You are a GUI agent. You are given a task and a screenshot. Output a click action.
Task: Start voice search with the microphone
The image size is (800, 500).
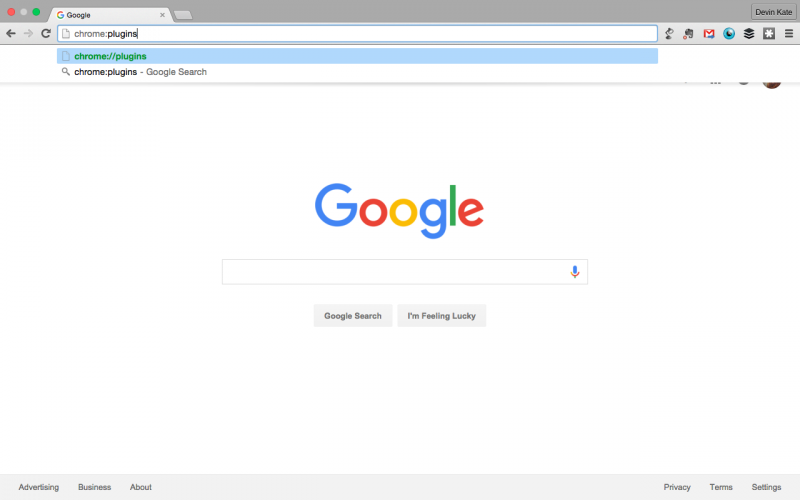pyautogui.click(x=574, y=272)
